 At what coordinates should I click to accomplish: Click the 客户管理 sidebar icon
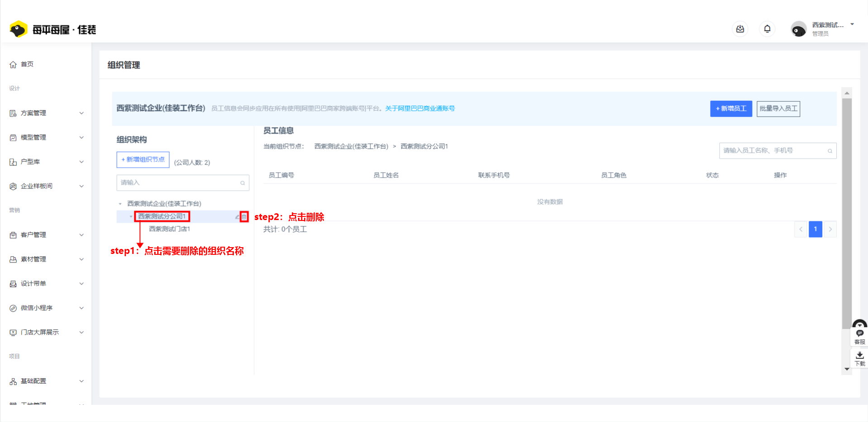(x=13, y=235)
